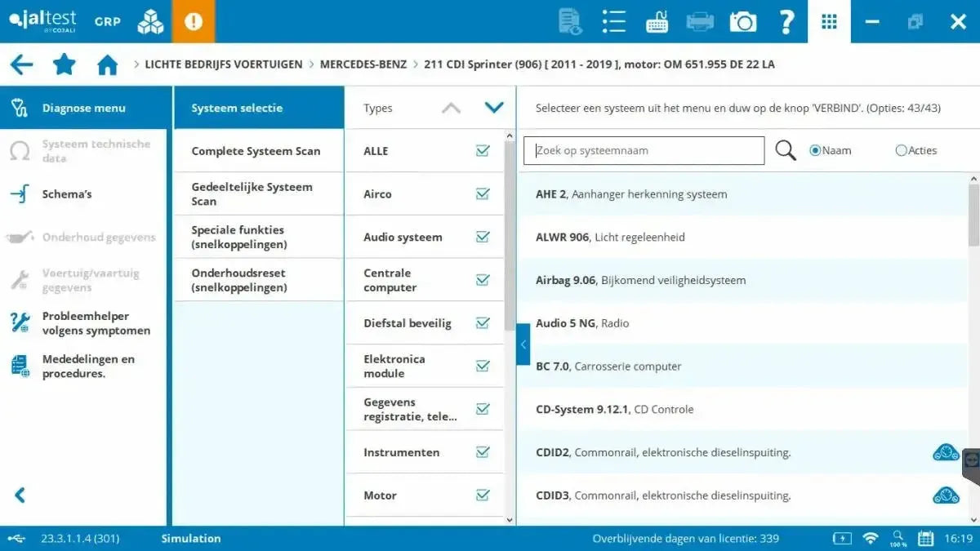This screenshot has height=551, width=980.
Task: Open the on-screen keyboard icon
Action: pos(657,21)
